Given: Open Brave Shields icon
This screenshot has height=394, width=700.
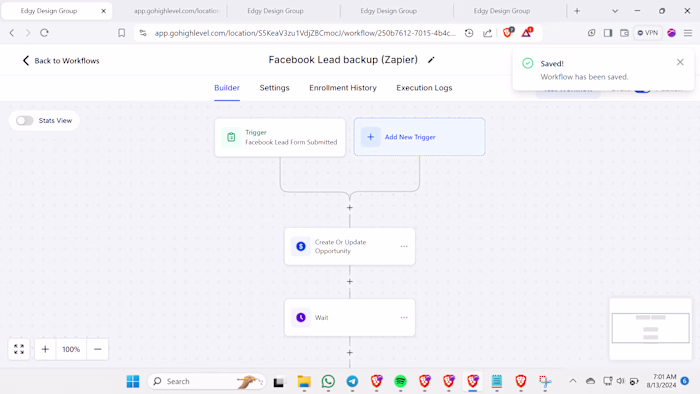Looking at the screenshot, I should point(508,32).
